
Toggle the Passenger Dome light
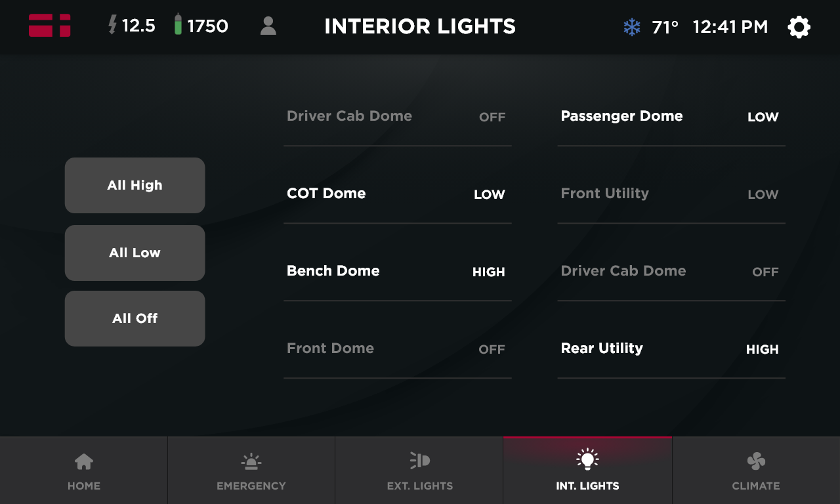click(x=671, y=117)
